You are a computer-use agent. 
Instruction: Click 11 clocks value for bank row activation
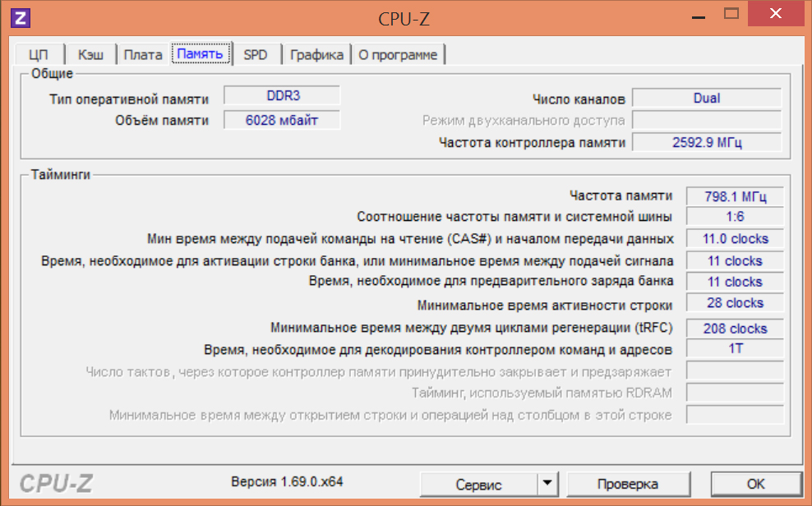pyautogui.click(x=735, y=261)
